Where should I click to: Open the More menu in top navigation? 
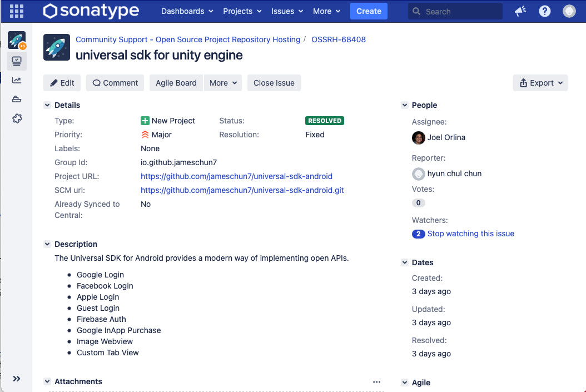(326, 11)
